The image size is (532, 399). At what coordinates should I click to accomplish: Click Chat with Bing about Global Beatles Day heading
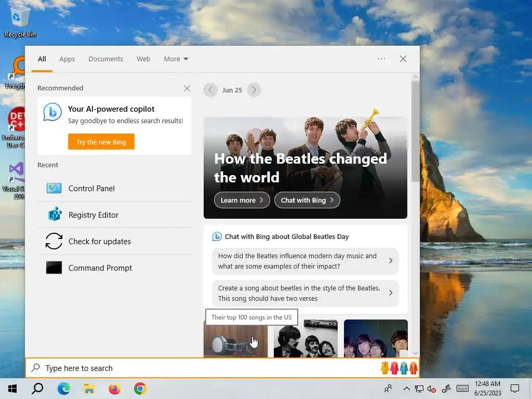pyautogui.click(x=287, y=236)
